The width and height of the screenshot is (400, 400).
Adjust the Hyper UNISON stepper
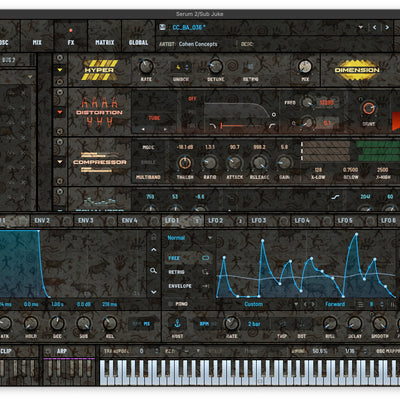187,67
